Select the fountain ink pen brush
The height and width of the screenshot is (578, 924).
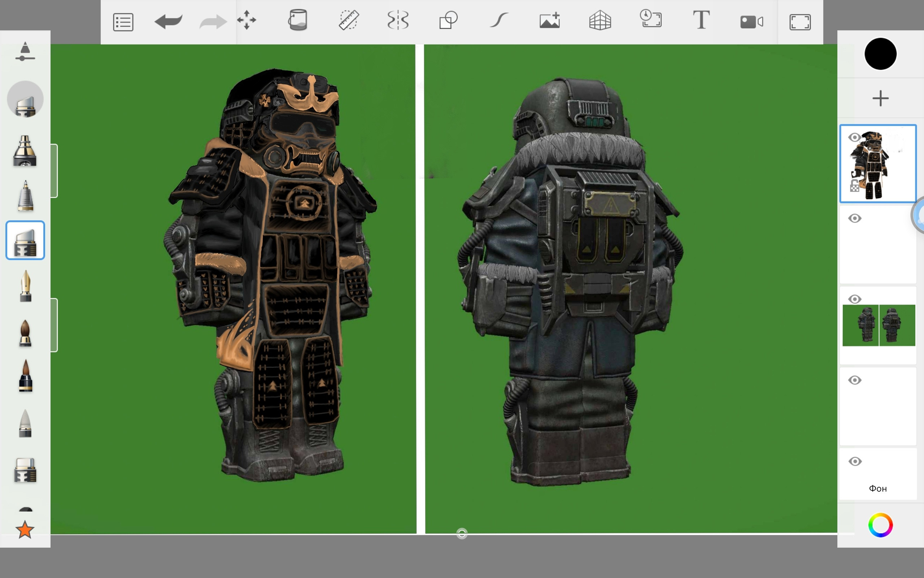26,286
